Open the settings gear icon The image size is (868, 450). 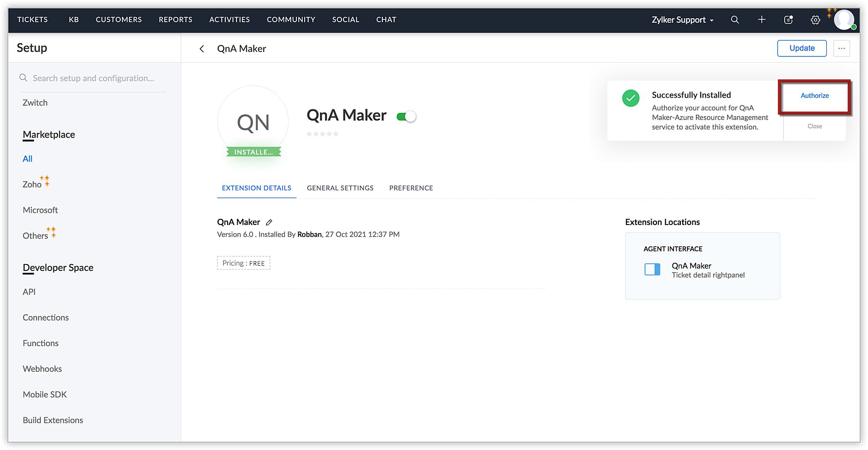pyautogui.click(x=815, y=20)
